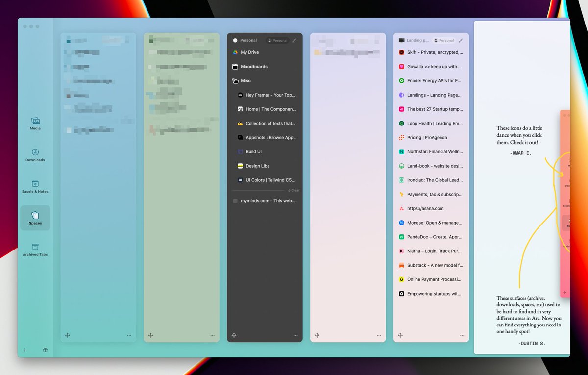Image resolution: width=588 pixels, height=375 pixels.
Task: Click the move handle on the empty lavender space card
Action: click(317, 335)
